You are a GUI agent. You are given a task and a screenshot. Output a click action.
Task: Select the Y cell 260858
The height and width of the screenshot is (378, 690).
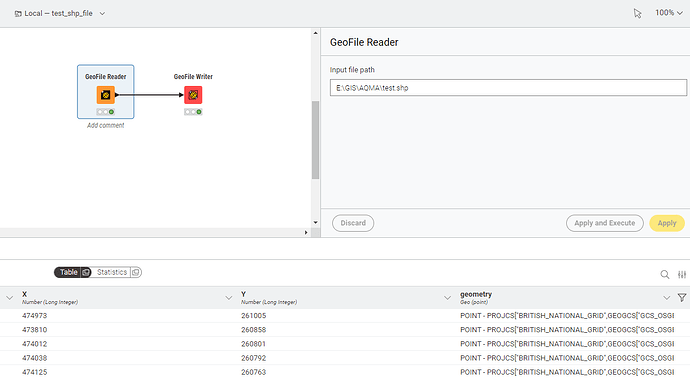click(x=253, y=330)
